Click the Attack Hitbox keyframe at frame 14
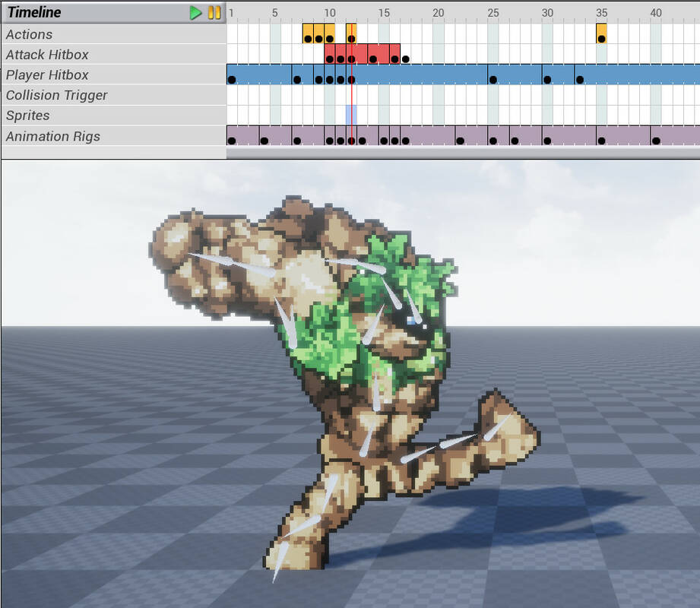Image resolution: width=700 pixels, height=608 pixels. [373, 59]
